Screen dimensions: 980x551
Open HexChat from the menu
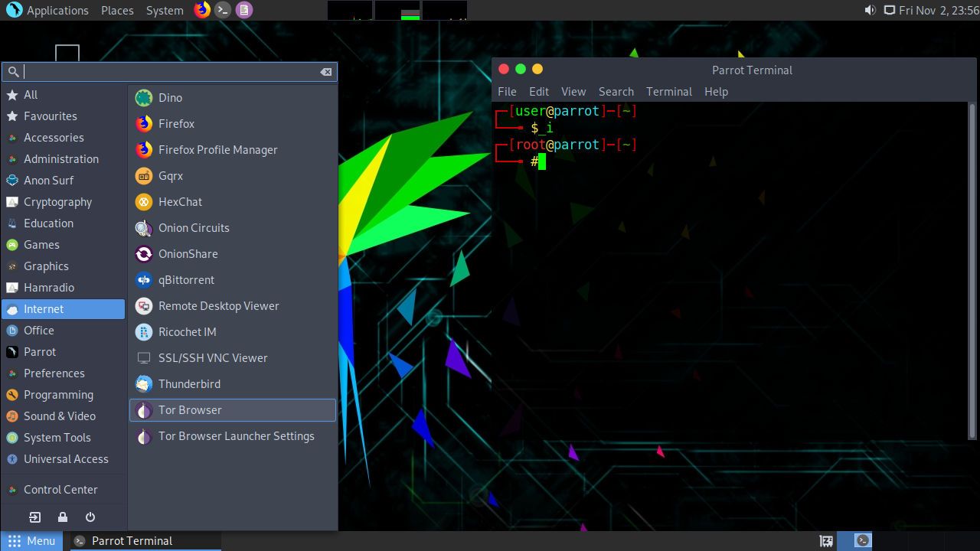233,201
